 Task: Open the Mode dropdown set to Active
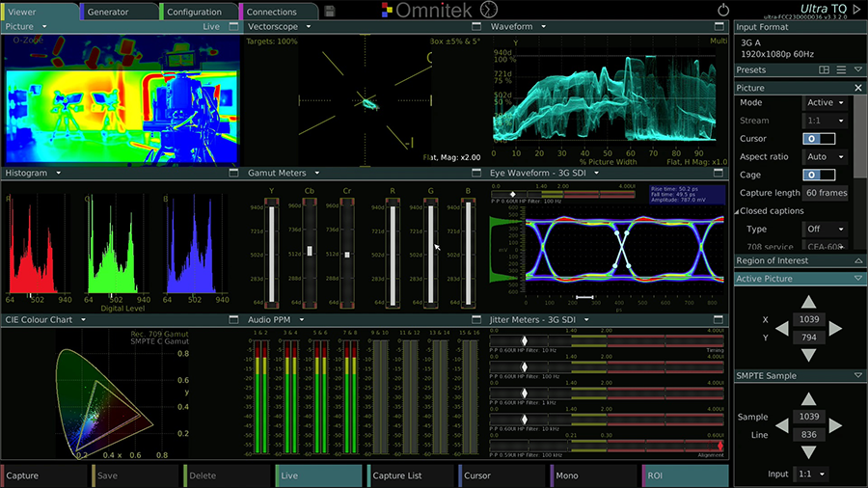[825, 102]
